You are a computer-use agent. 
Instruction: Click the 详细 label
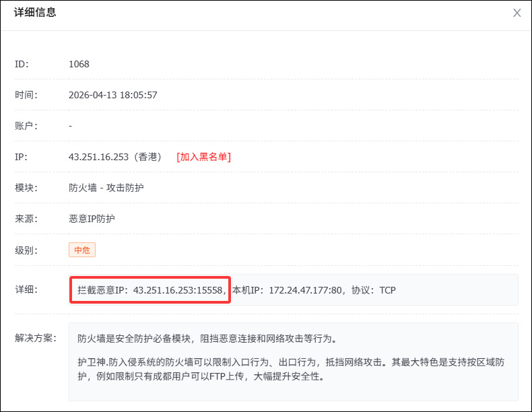pyautogui.click(x=26, y=289)
